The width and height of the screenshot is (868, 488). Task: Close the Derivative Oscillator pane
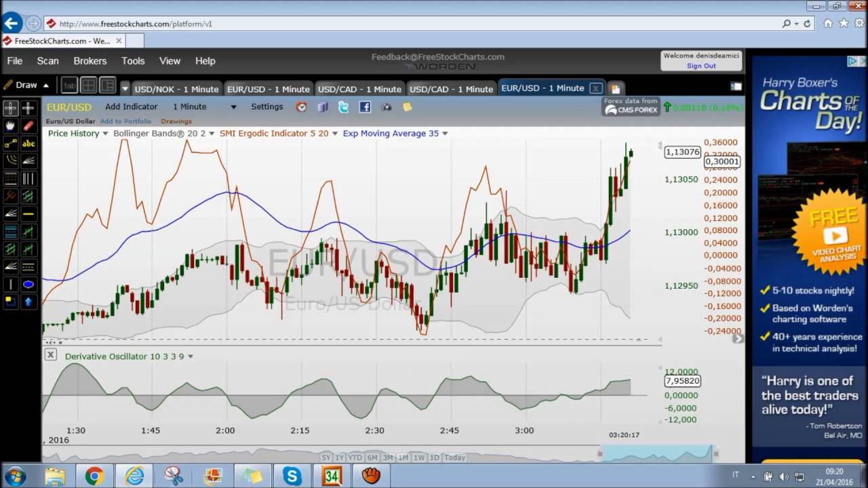point(50,354)
